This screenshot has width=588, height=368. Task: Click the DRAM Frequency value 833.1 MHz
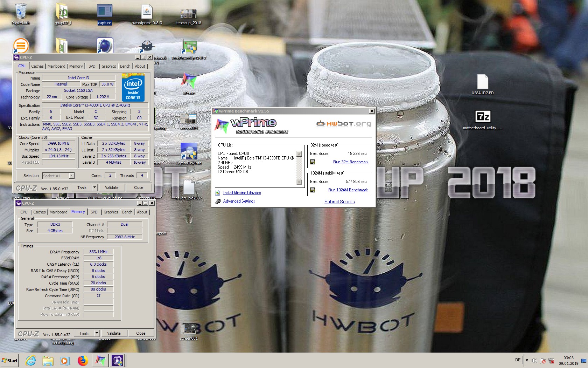98,252
